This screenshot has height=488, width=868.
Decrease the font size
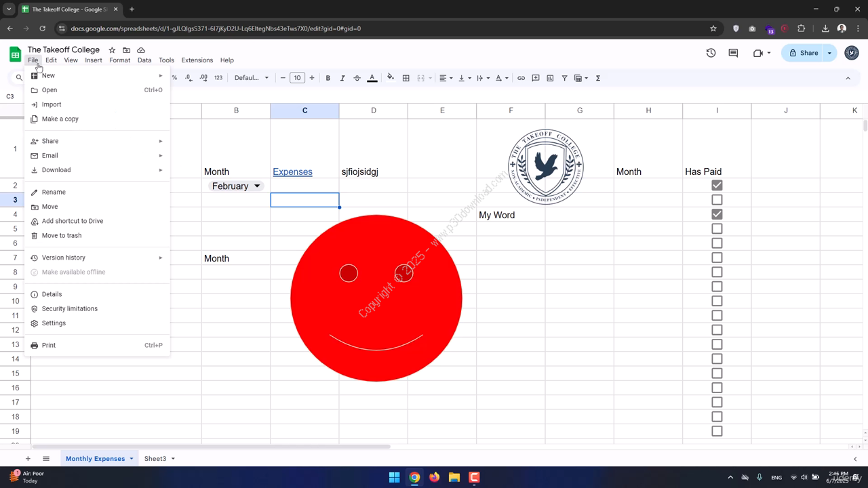[x=283, y=78]
